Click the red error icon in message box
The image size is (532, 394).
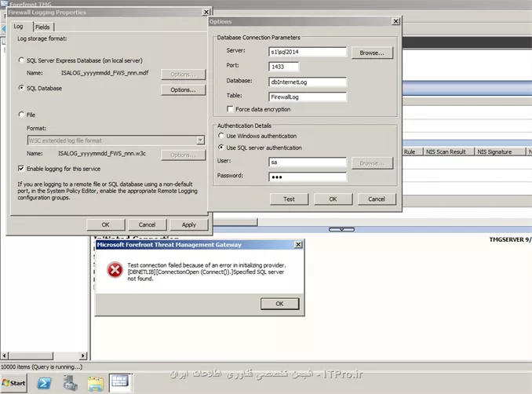115,270
